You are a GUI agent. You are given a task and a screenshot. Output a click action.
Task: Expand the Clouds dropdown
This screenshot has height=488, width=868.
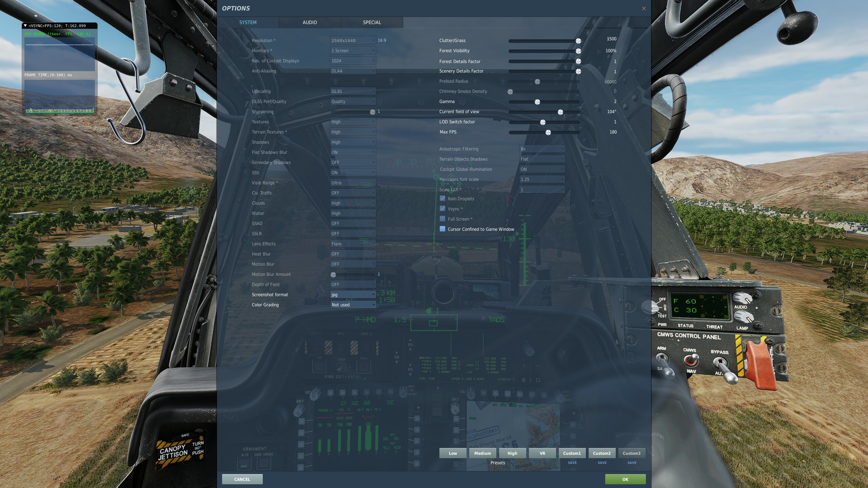353,203
